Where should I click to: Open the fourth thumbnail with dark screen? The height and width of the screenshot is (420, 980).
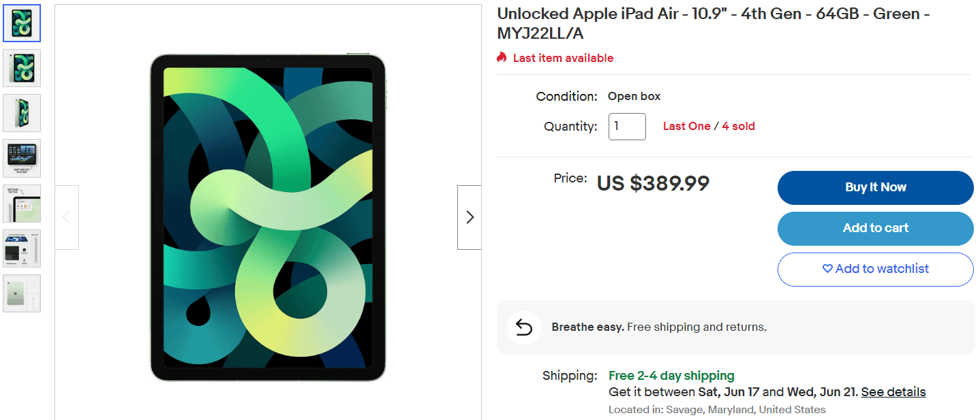22,158
